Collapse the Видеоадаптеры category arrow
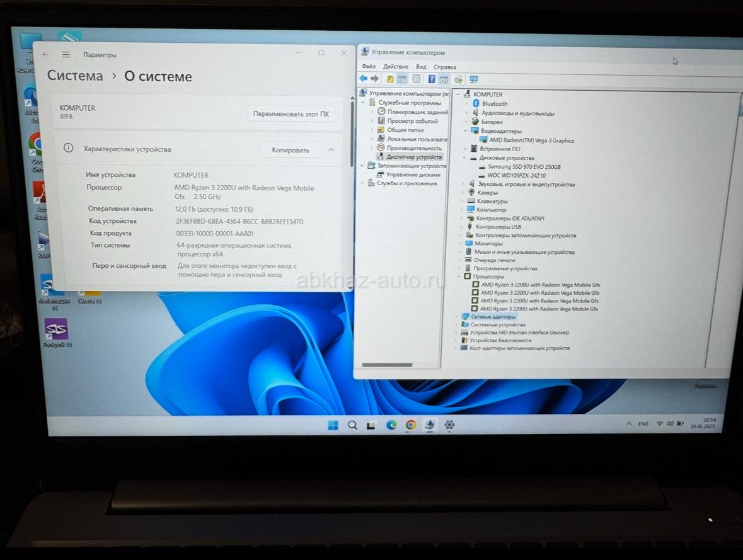The image size is (743, 560). 466,131
